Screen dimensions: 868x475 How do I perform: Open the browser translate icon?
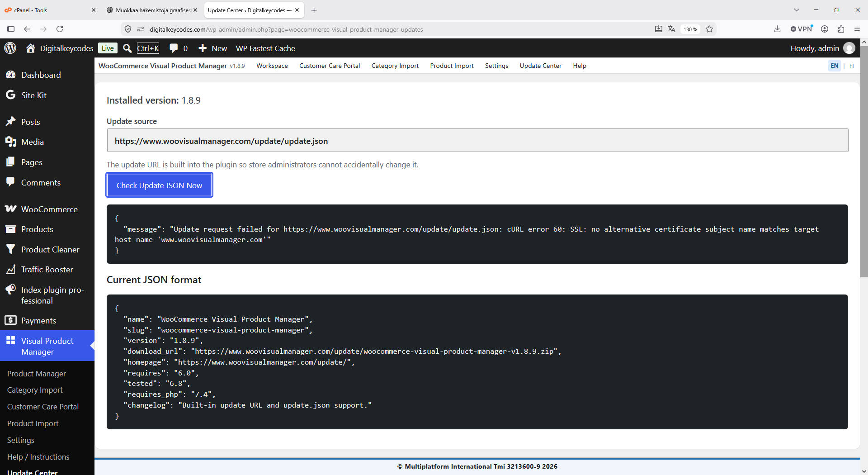pos(672,29)
